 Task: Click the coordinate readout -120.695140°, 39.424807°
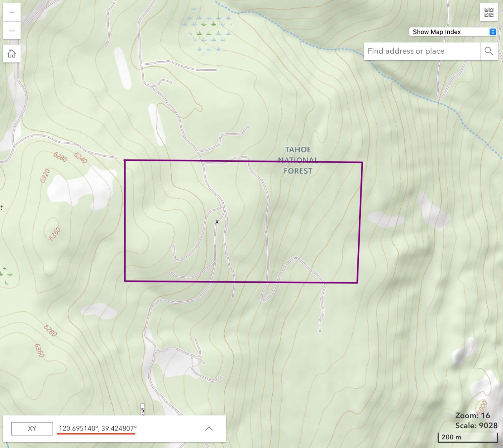click(x=97, y=428)
